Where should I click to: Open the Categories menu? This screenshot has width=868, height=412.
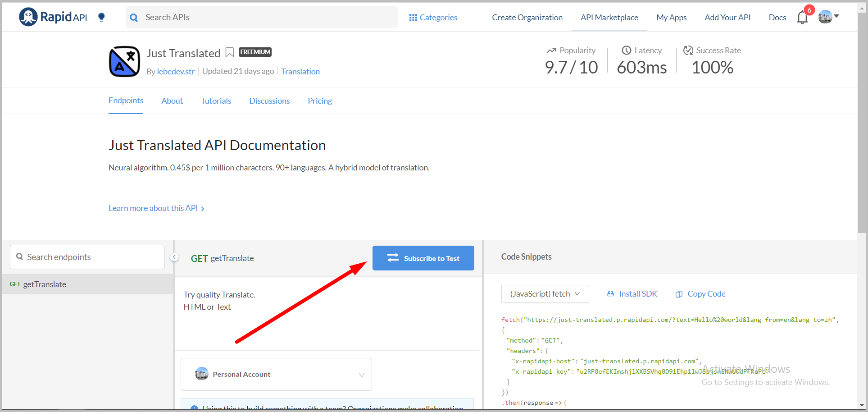pyautogui.click(x=433, y=18)
